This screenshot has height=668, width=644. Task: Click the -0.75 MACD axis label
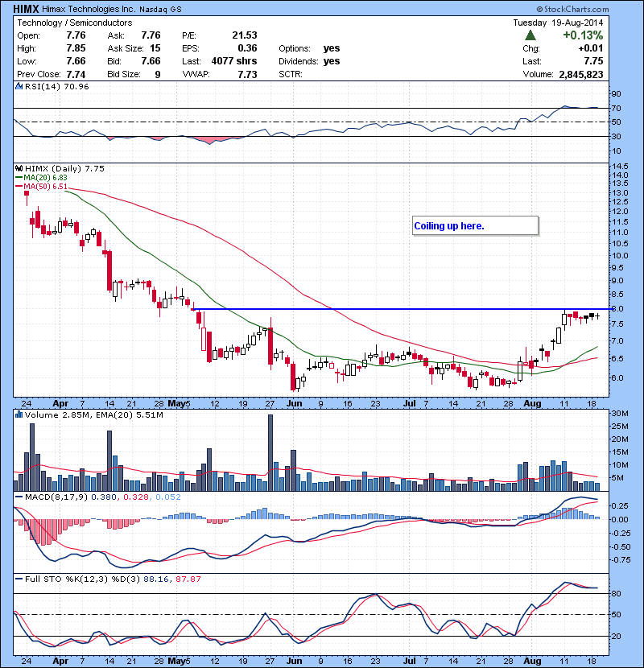620,560
